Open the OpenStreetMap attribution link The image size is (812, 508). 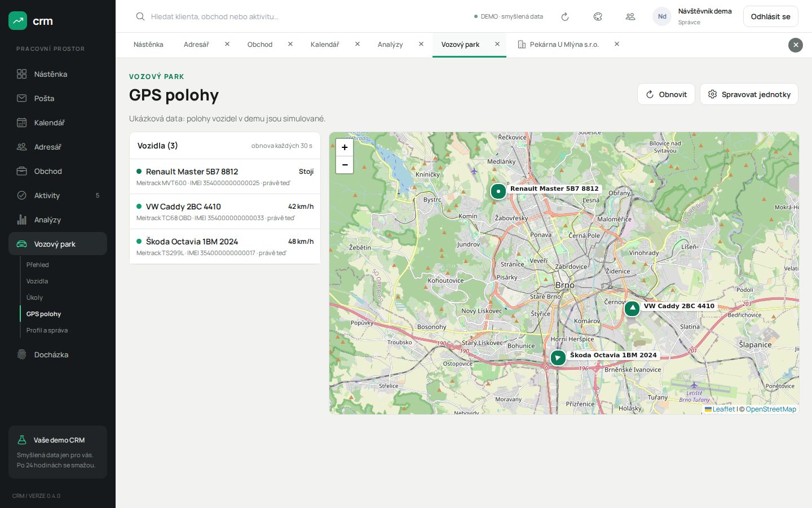[x=771, y=409]
